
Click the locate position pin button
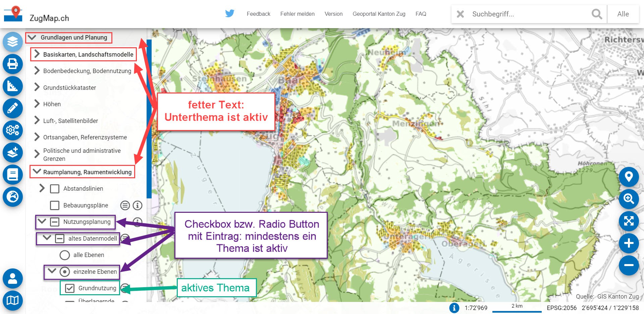(629, 177)
